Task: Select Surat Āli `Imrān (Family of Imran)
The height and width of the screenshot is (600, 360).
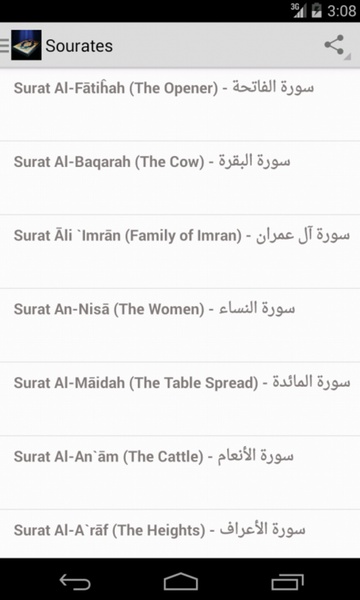Action: click(x=180, y=251)
